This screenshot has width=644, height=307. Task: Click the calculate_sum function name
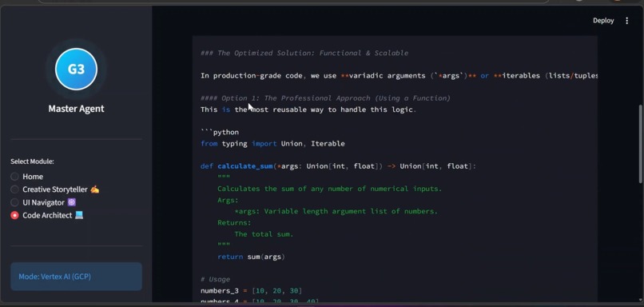tap(245, 166)
